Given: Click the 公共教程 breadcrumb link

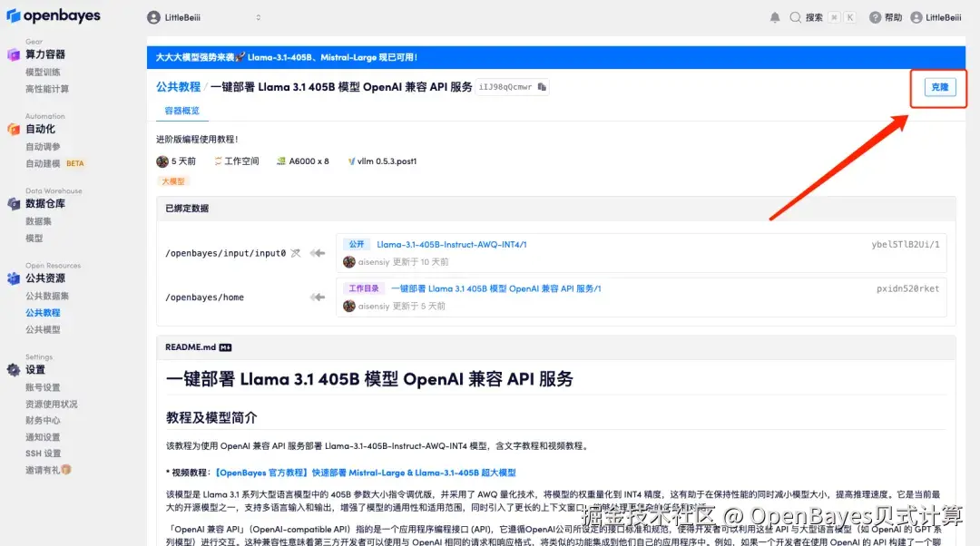Looking at the screenshot, I should click(178, 87).
